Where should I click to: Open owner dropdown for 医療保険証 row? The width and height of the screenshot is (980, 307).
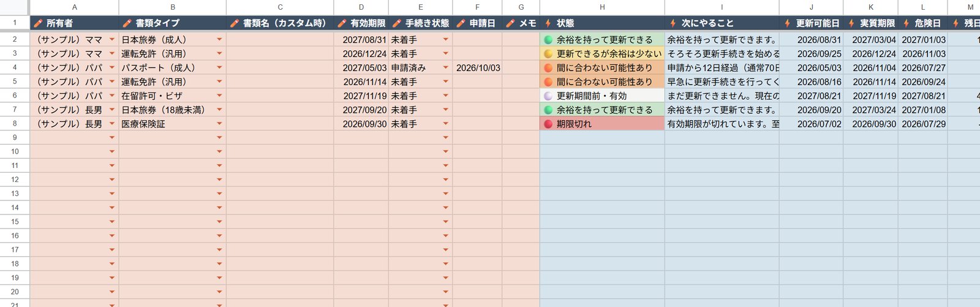[112, 124]
